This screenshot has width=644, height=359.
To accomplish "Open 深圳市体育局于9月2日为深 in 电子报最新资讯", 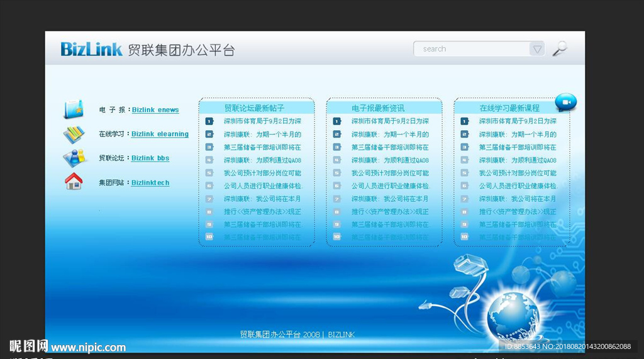I will [x=390, y=121].
